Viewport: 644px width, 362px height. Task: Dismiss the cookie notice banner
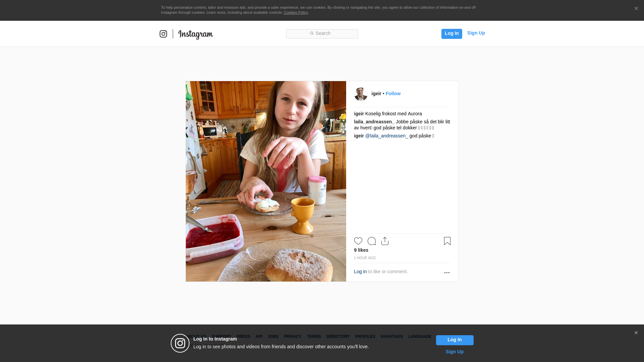636,9
